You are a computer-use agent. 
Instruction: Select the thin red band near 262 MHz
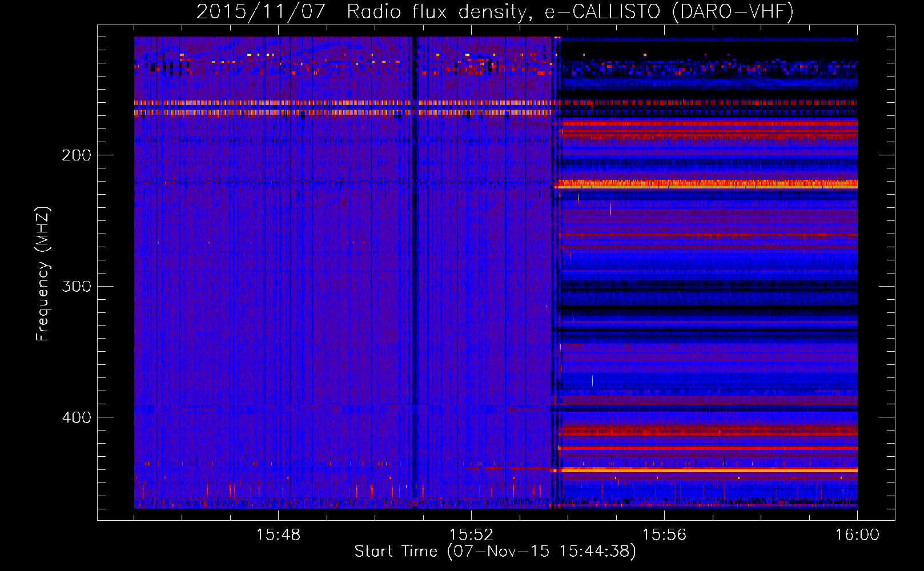pos(708,235)
